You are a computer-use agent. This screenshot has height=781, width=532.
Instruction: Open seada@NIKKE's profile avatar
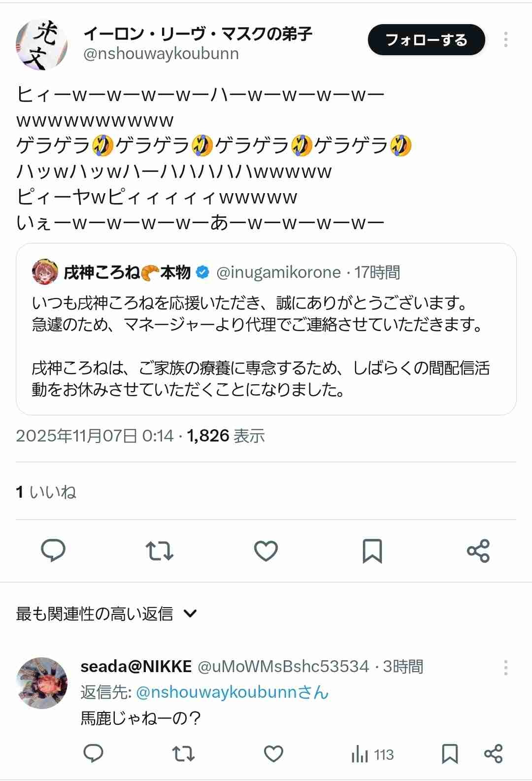(x=42, y=683)
